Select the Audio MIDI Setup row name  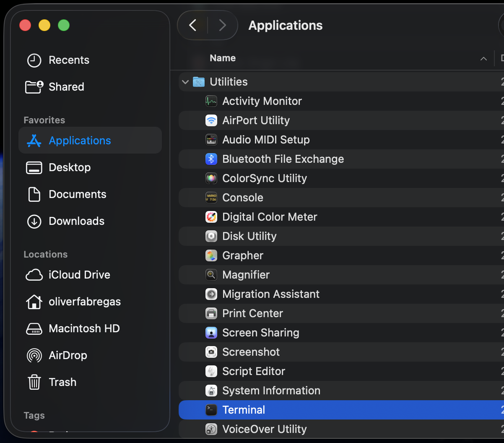click(x=266, y=140)
